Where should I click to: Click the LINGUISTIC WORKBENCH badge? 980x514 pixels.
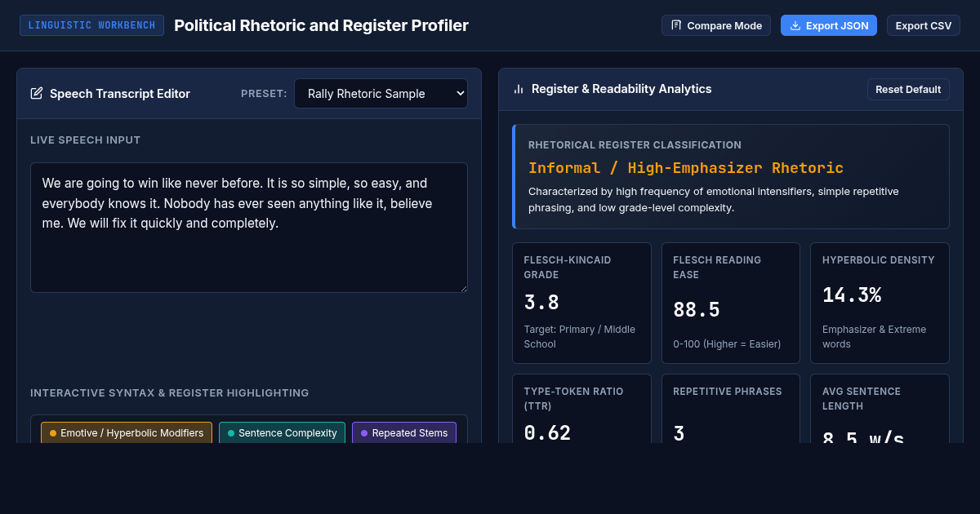(x=91, y=25)
